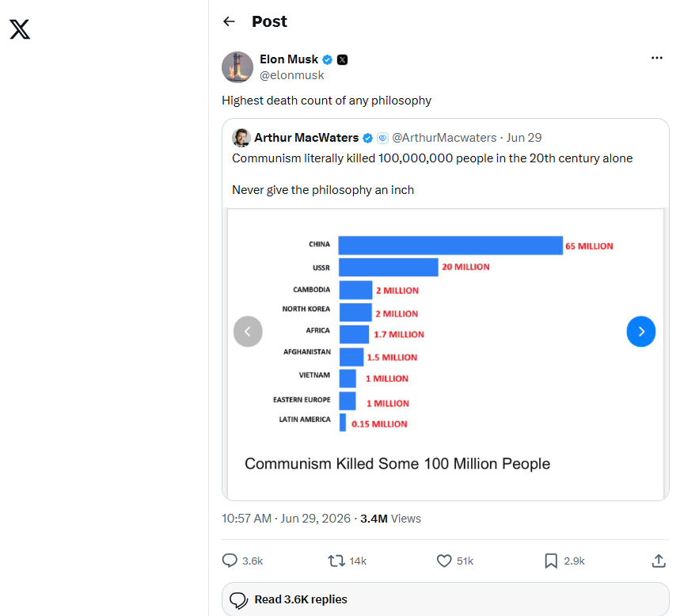The width and height of the screenshot is (680, 616).
Task: Open the @elonmusk handle link
Action: coord(292,75)
